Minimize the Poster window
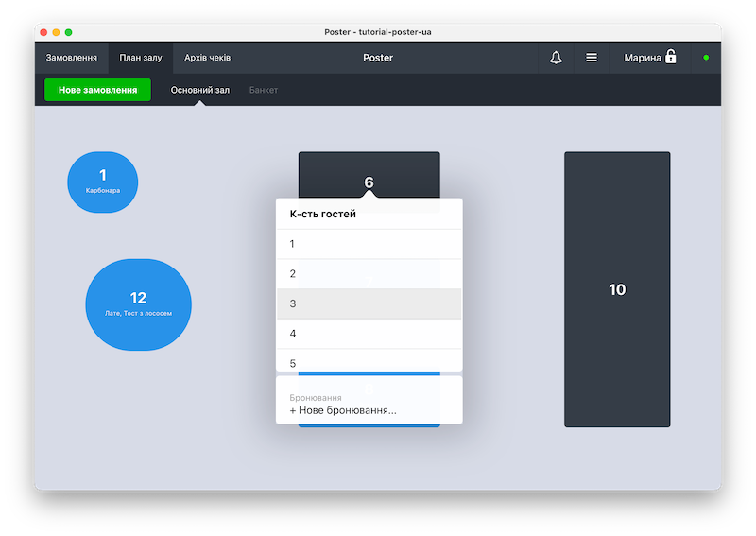The image size is (756, 536). pos(56,32)
